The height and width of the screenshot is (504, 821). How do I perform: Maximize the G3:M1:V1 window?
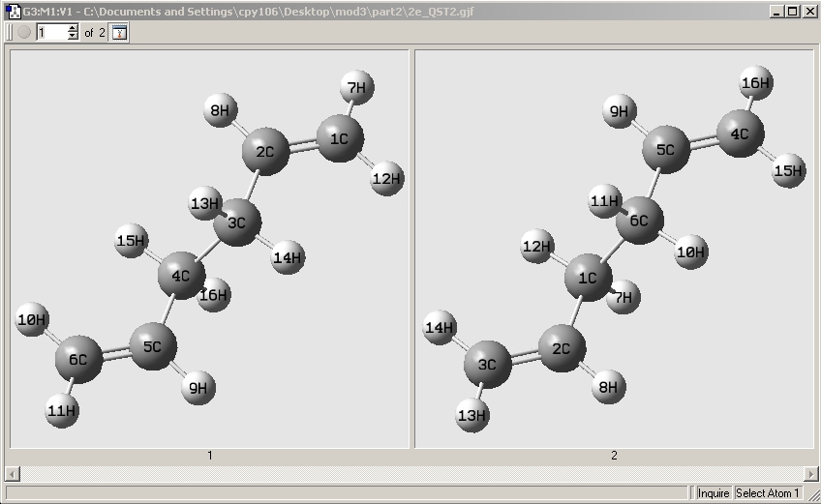pos(793,11)
